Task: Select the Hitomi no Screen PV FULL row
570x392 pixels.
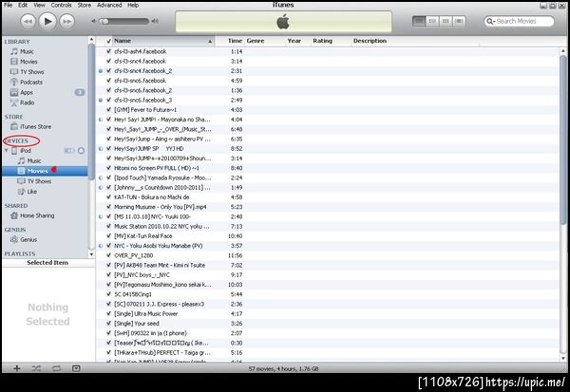Action: tap(327, 168)
